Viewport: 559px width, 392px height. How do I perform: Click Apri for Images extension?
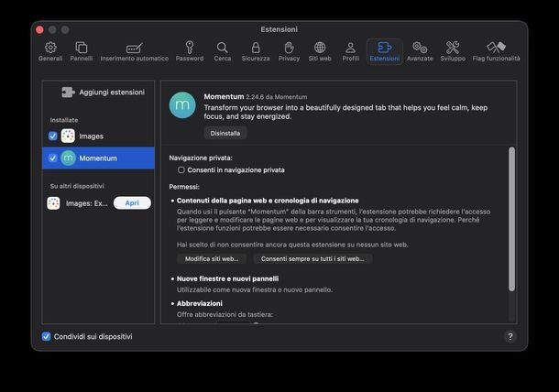tap(132, 202)
